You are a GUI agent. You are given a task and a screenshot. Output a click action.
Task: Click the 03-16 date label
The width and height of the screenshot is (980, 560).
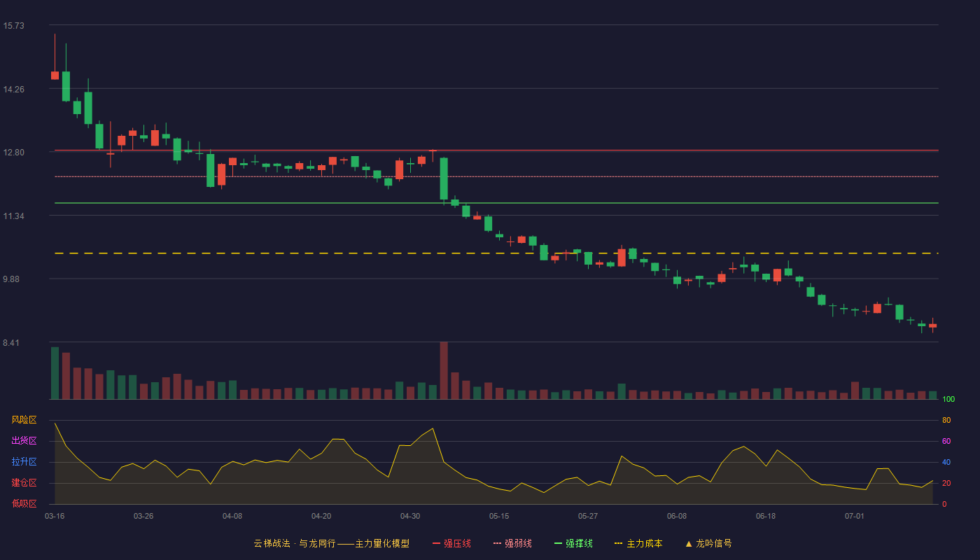55,516
